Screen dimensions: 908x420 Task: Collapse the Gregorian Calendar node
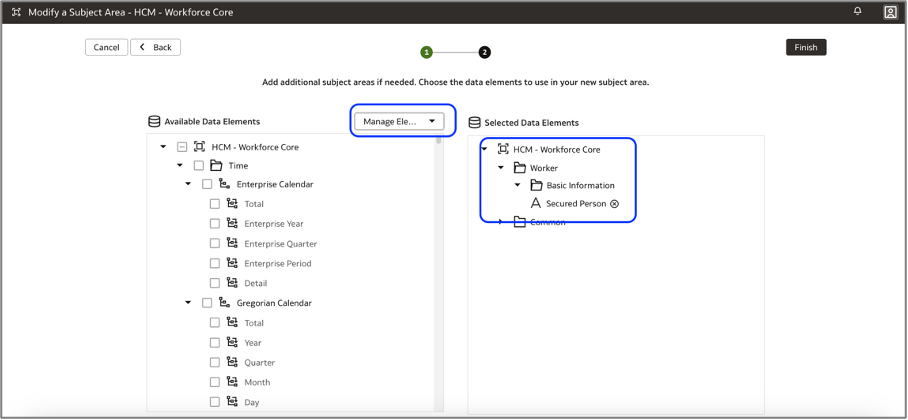188,303
